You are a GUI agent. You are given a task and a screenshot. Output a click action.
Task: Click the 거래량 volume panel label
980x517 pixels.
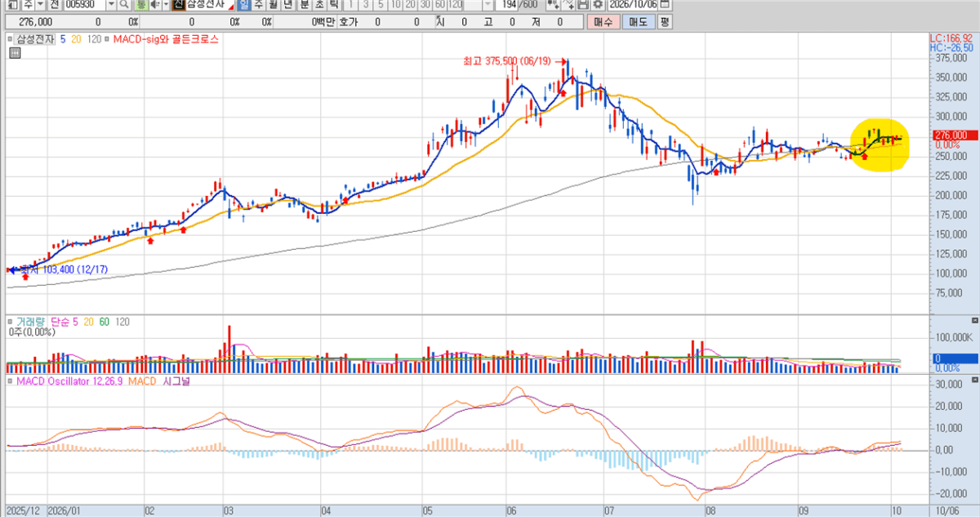pyautogui.click(x=32, y=321)
